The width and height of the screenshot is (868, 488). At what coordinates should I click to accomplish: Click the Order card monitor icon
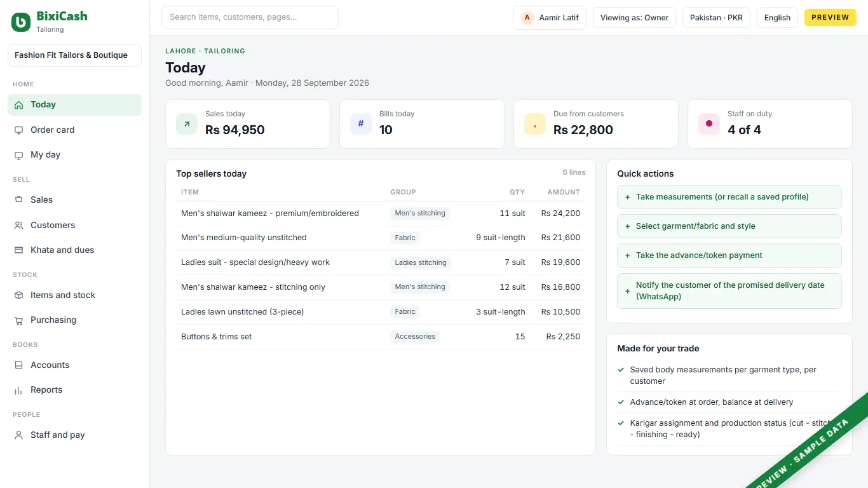click(x=18, y=130)
